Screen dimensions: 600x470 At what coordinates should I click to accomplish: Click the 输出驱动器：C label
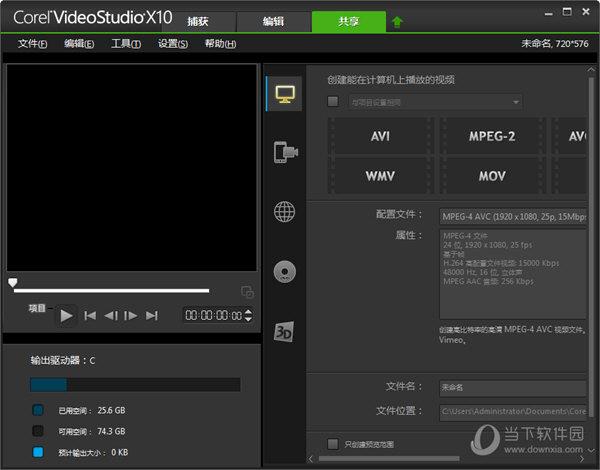[x=63, y=361]
